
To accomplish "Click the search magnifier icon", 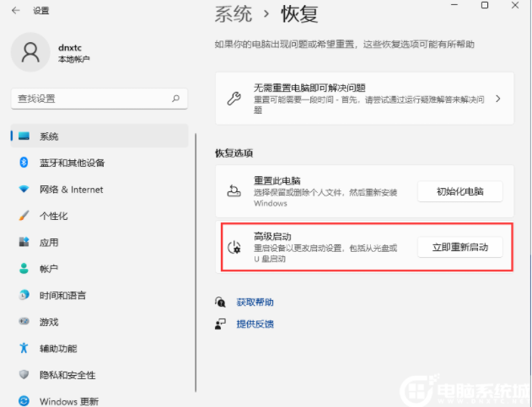I will 175,99.
